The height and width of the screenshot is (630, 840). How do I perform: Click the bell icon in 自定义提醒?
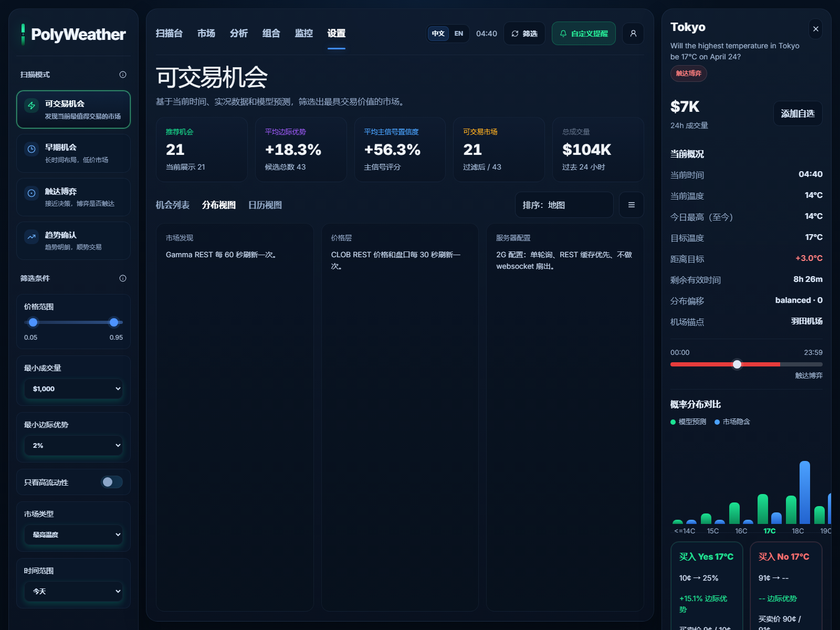click(x=563, y=34)
